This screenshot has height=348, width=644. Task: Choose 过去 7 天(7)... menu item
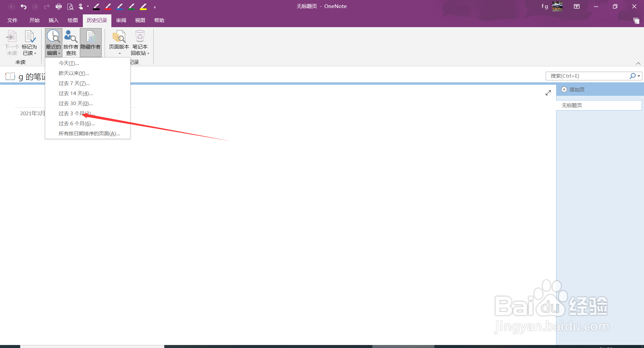click(x=88, y=83)
